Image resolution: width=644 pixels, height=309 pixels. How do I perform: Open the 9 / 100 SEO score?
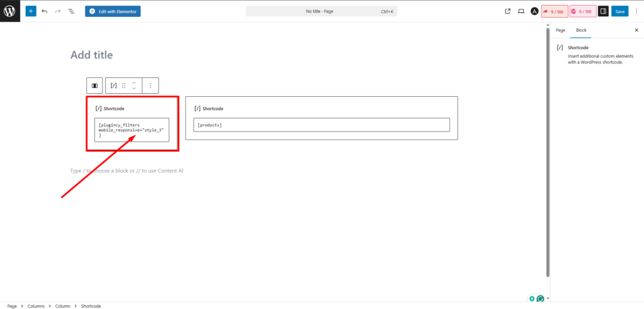[555, 11]
